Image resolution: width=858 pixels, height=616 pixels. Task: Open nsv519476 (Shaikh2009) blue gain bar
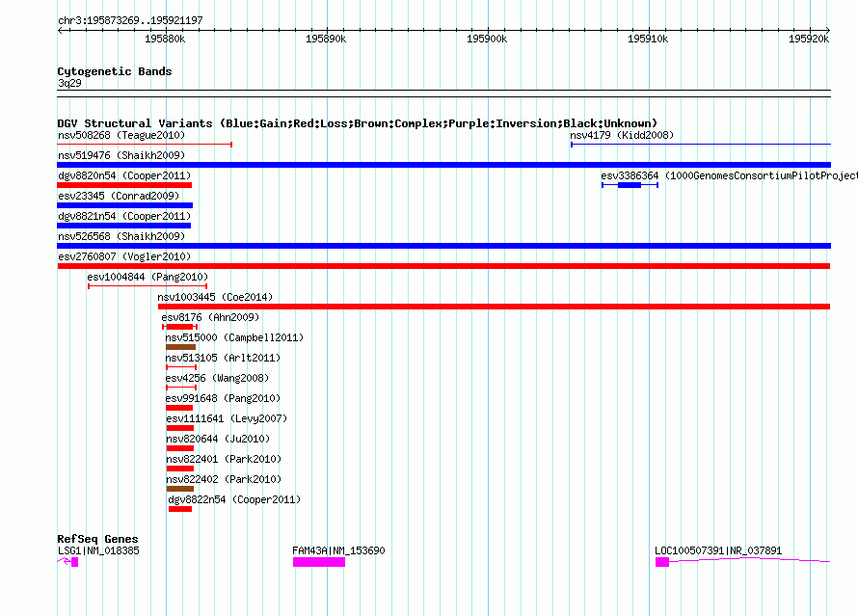(443, 165)
